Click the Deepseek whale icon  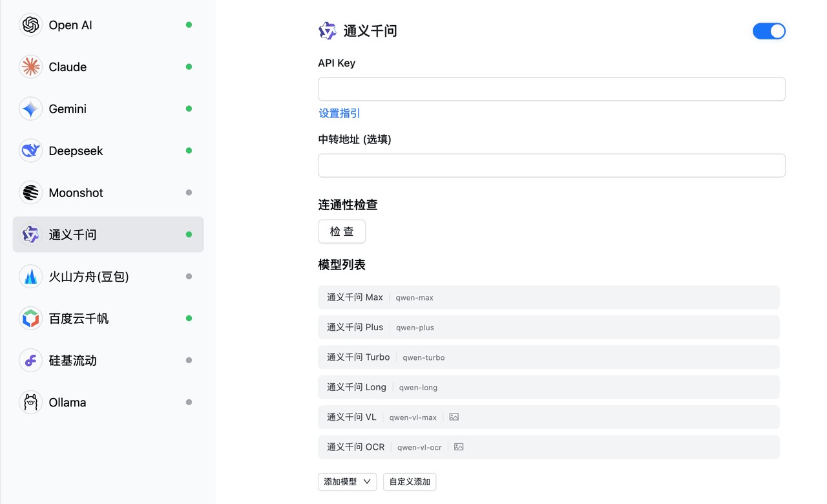[30, 151]
